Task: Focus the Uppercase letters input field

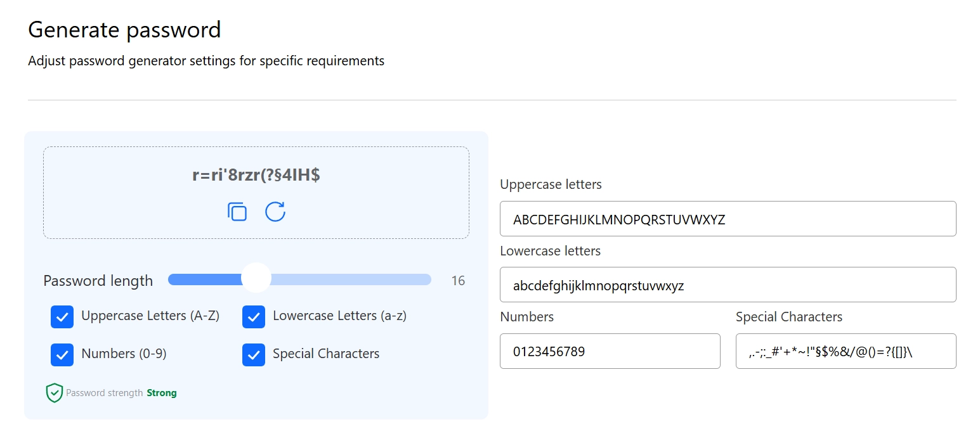Action: pos(728,219)
